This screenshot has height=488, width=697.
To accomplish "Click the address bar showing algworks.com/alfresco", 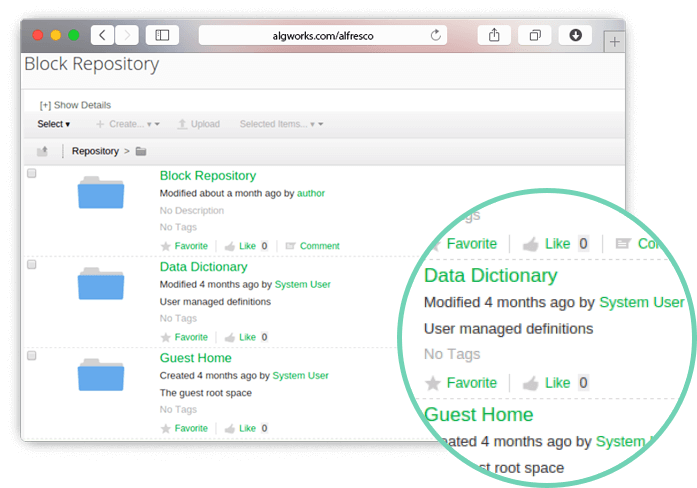I will point(323,35).
